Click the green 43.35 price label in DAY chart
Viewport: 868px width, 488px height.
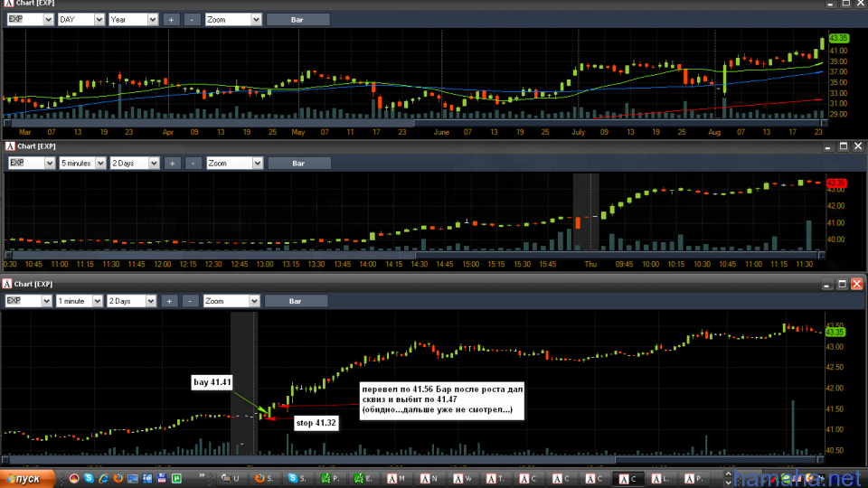point(839,38)
